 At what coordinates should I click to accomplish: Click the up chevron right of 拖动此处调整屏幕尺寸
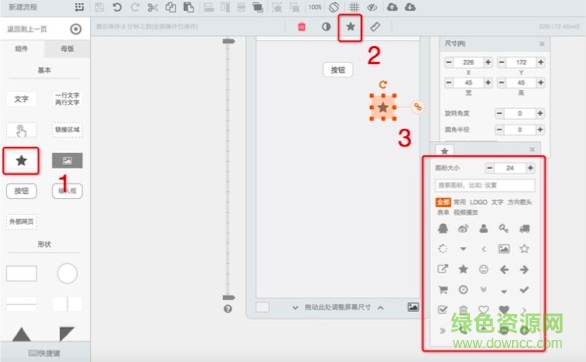point(380,308)
